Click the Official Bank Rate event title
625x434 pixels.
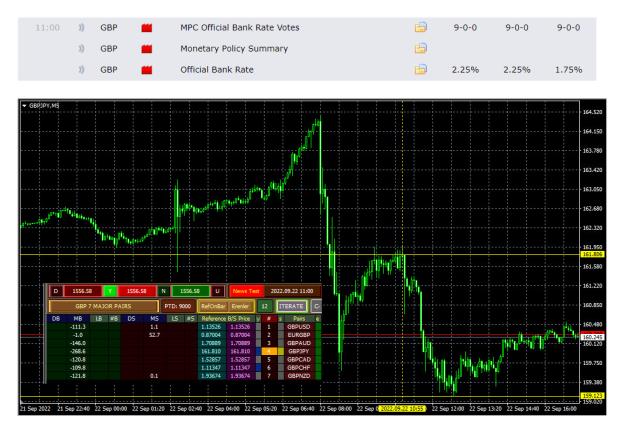[x=217, y=70]
